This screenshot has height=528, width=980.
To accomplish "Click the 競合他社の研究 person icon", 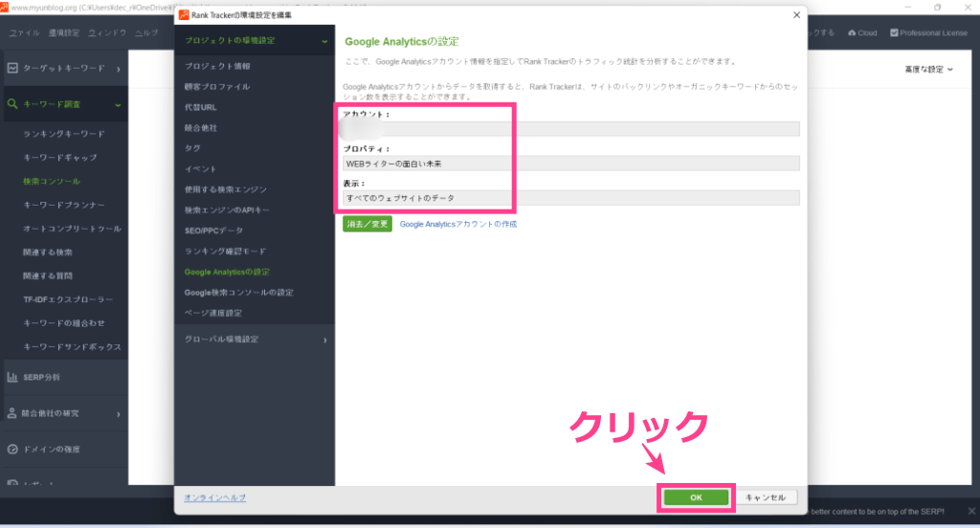I will tap(11, 413).
